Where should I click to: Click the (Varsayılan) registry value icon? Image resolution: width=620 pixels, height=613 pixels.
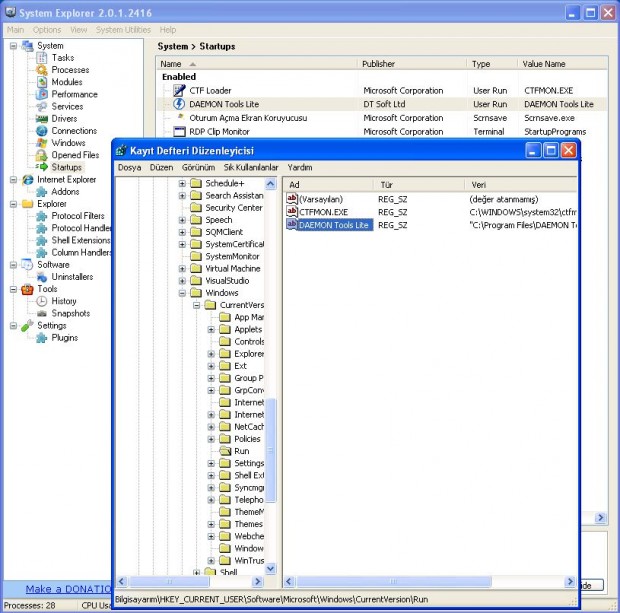pyautogui.click(x=292, y=199)
